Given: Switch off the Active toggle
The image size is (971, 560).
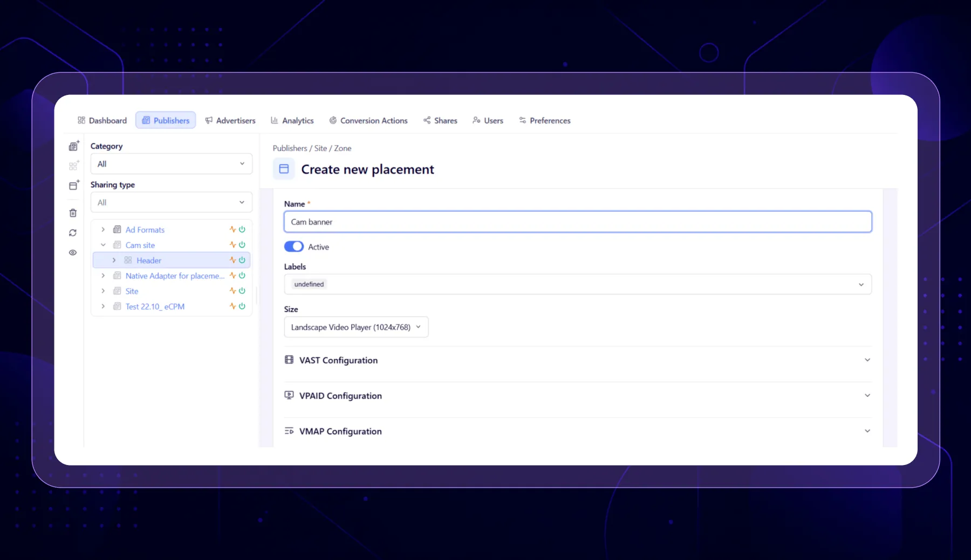Looking at the screenshot, I should [294, 247].
